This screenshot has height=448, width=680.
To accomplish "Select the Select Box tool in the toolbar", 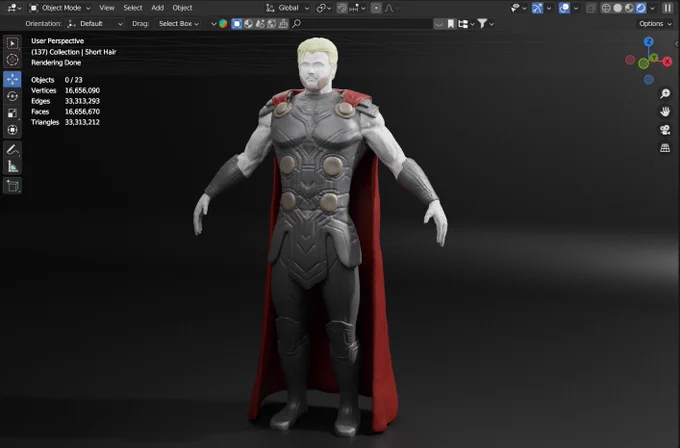I will [12, 44].
